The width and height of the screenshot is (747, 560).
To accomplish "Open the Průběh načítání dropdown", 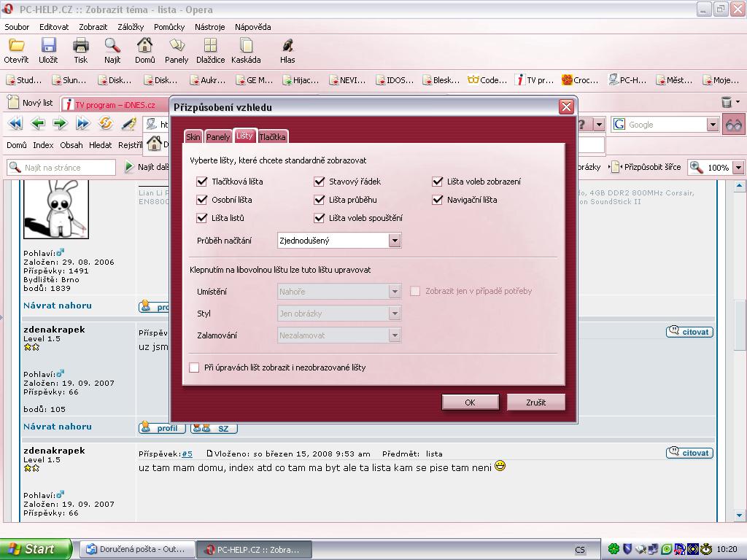I will coord(395,240).
